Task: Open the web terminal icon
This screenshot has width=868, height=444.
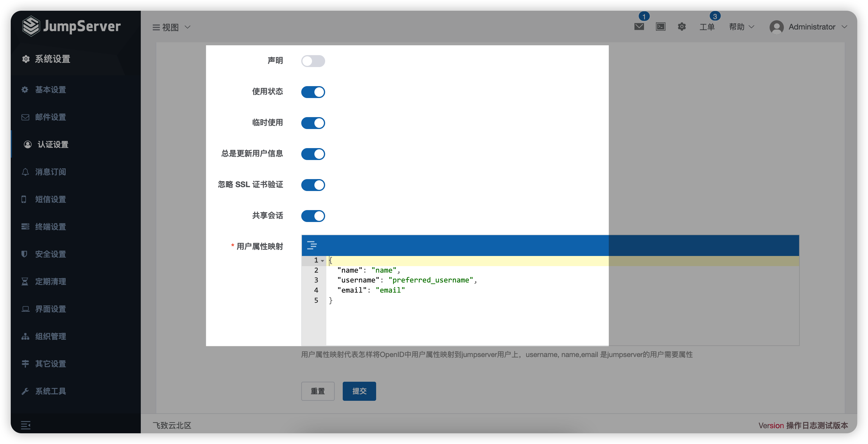Action: pyautogui.click(x=660, y=27)
